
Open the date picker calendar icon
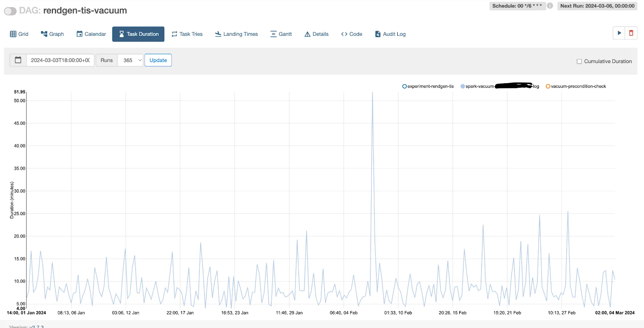tap(18, 60)
